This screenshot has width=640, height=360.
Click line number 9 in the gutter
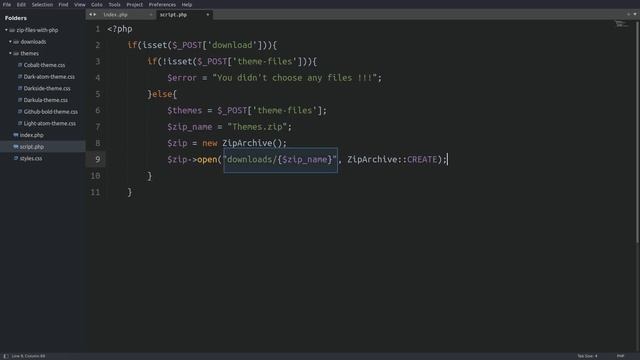tap(98, 159)
